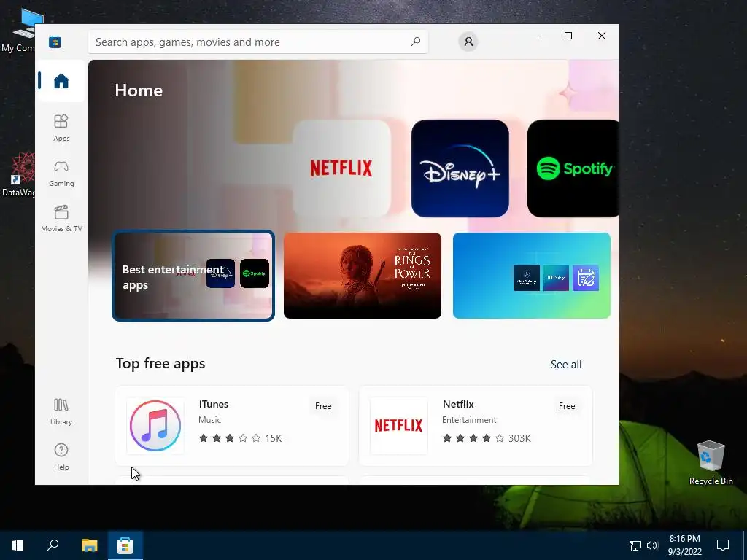Maximize the Microsoft Store window

[568, 36]
